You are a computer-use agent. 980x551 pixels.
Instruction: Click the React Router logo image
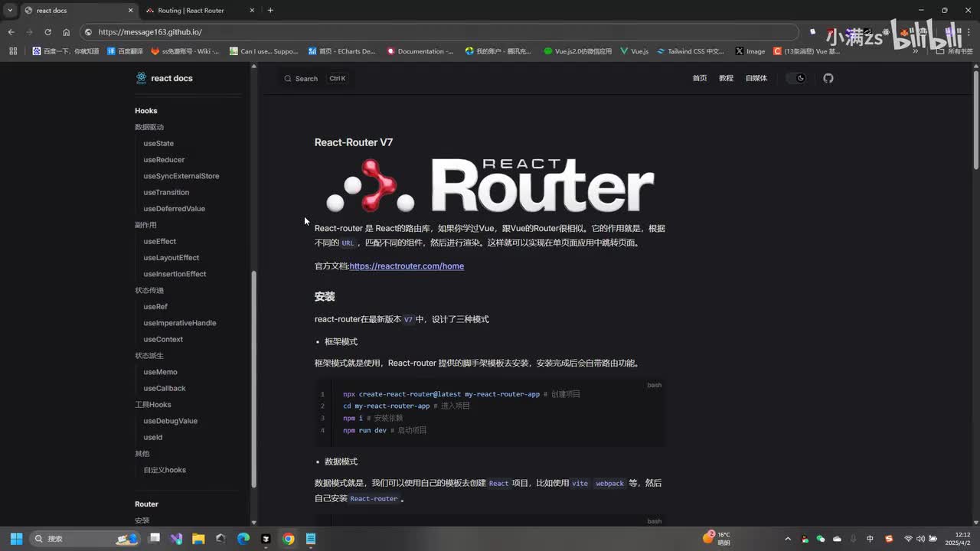(490, 185)
